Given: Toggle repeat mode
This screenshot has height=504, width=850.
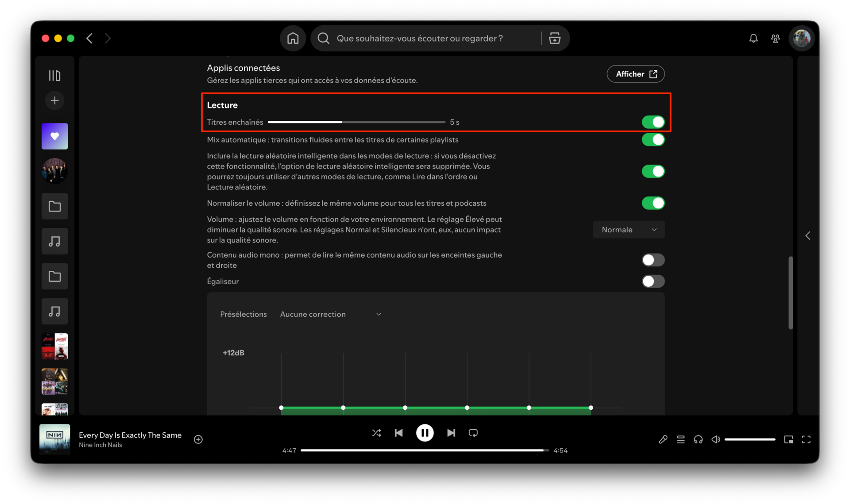Looking at the screenshot, I should 473,433.
